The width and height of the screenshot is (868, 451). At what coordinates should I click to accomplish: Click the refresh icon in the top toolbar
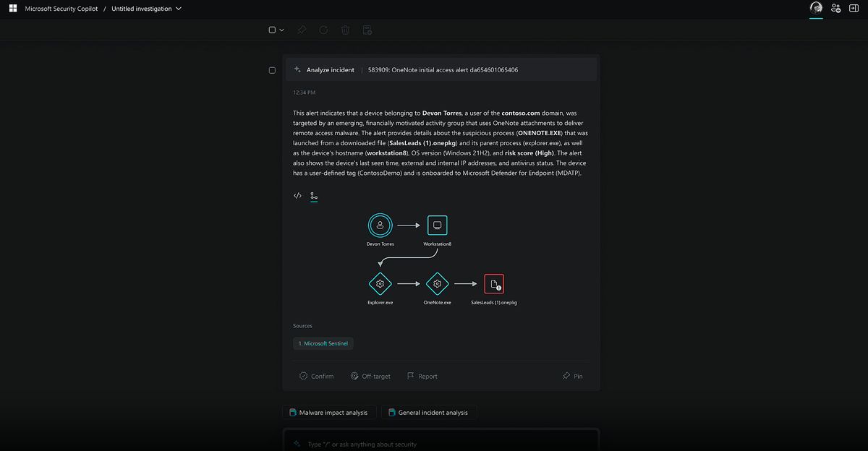323,30
